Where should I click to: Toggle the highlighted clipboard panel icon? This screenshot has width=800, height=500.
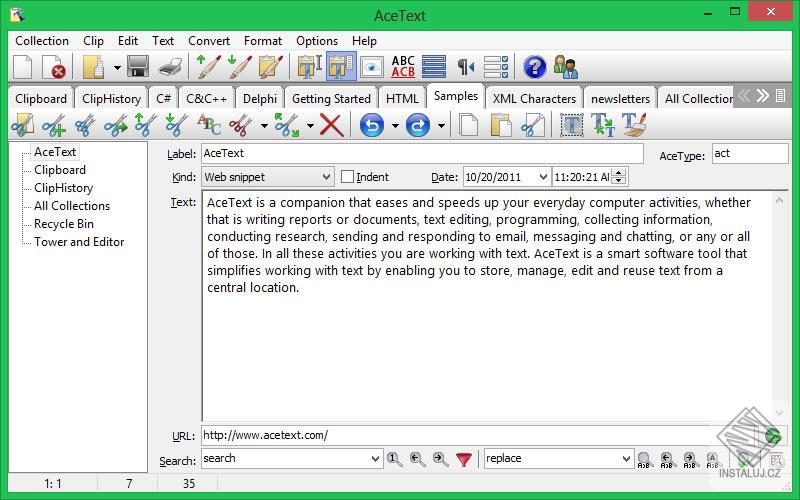(x=341, y=67)
